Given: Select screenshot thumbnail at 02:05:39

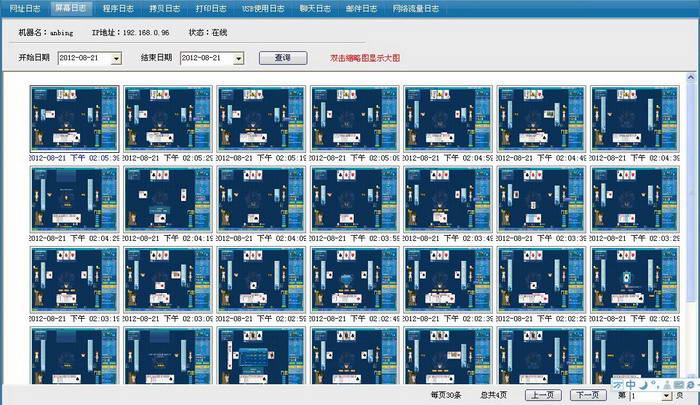Looking at the screenshot, I should click(75, 119).
